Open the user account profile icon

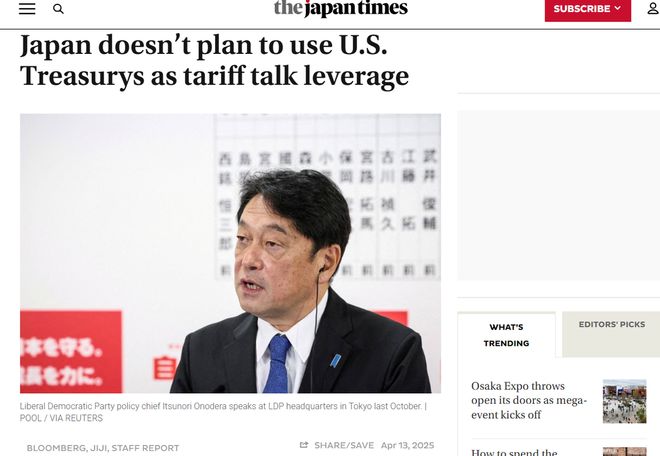(x=653, y=8)
